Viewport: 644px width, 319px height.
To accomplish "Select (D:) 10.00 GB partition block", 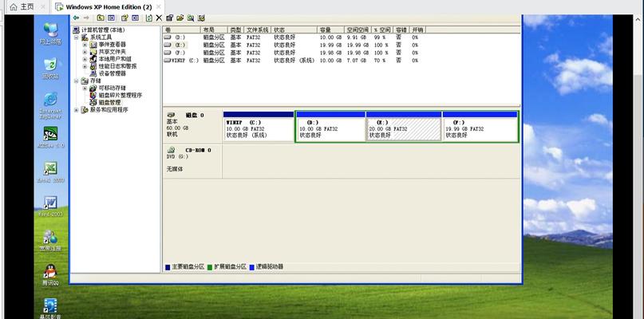I will click(330, 127).
